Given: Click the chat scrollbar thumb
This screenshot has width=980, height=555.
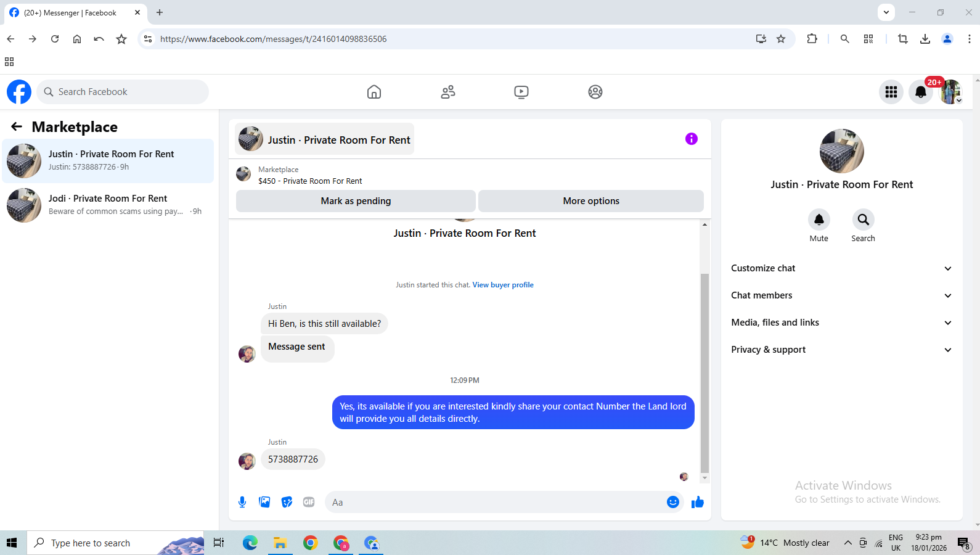Looking at the screenshot, I should (704, 372).
